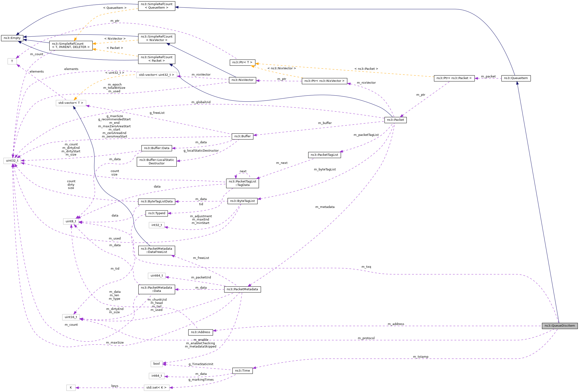Click the K template node
The width and height of the screenshot is (579, 392).
71,388
